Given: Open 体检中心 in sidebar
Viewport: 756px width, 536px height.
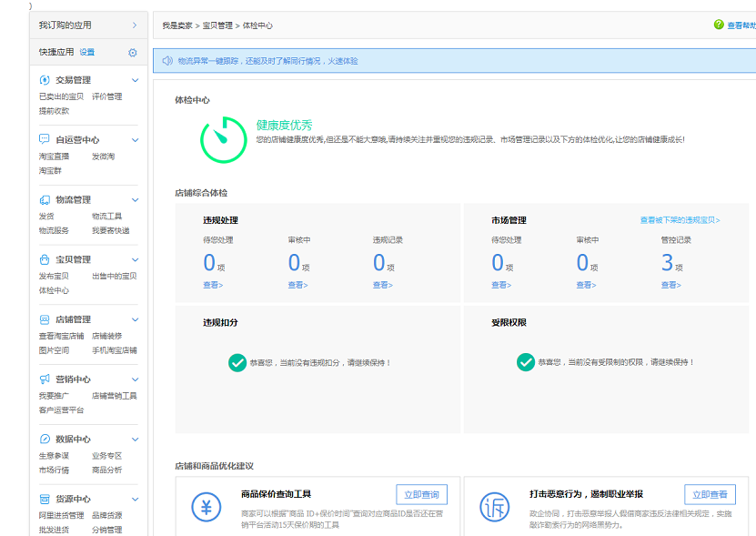Looking at the screenshot, I should click(54, 290).
